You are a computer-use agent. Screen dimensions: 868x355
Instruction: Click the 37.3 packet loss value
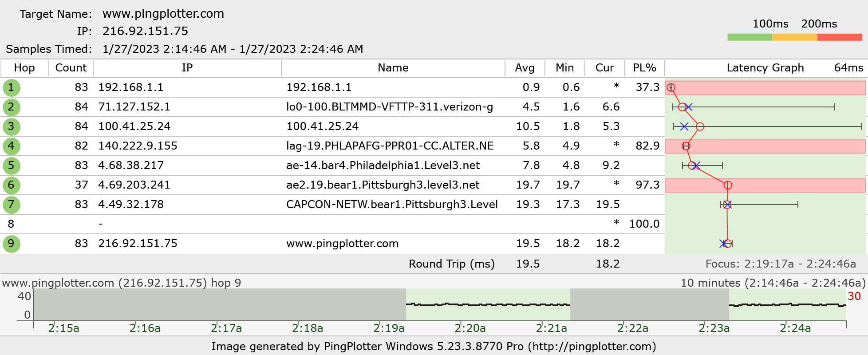click(647, 87)
